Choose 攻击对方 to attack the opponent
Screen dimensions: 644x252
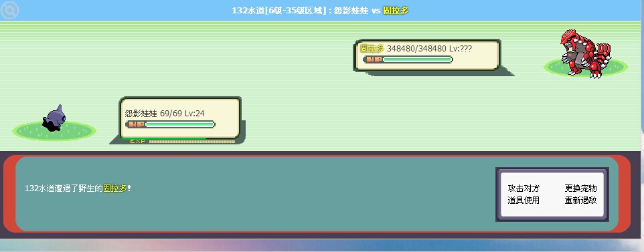point(524,188)
